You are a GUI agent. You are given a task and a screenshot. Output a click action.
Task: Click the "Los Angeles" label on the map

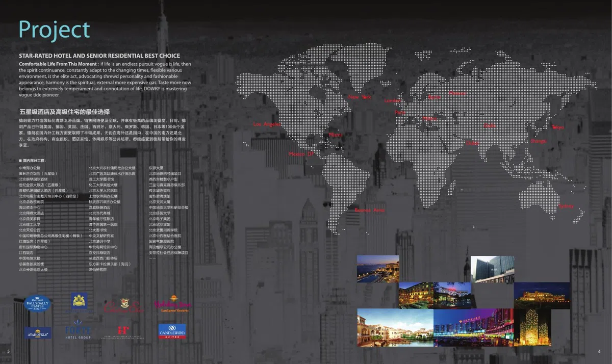point(267,124)
